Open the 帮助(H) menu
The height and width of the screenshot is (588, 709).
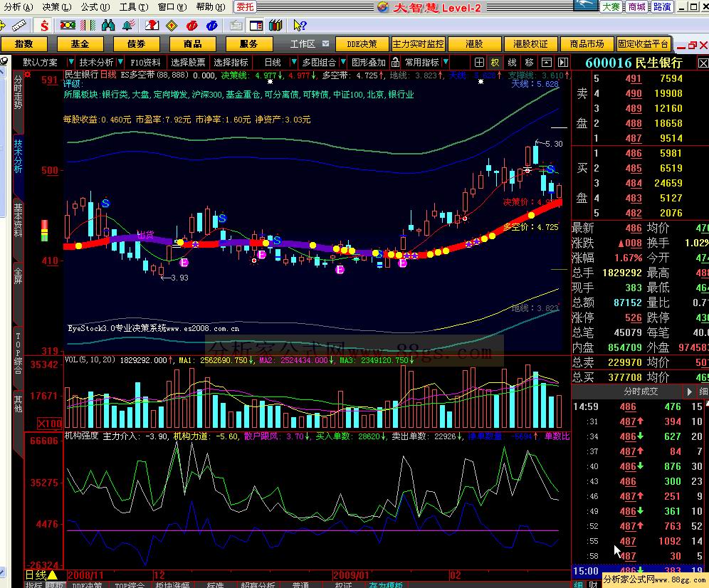[x=211, y=7]
